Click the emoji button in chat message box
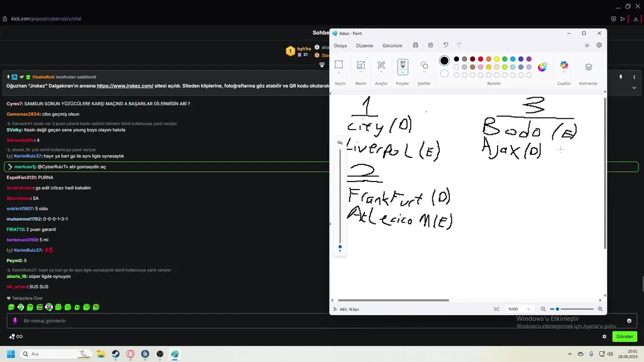The height and width of the screenshot is (362, 644). [629, 321]
